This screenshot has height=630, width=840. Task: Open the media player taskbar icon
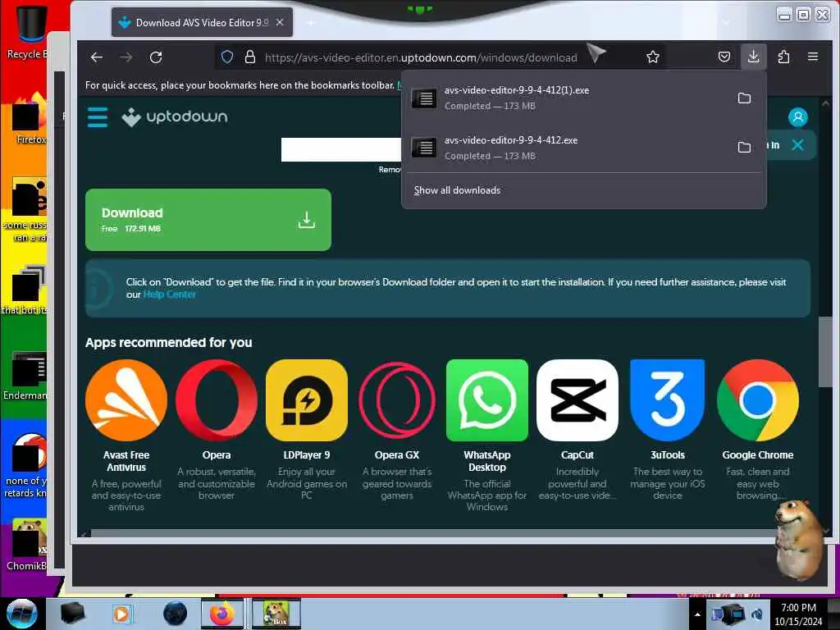122,614
